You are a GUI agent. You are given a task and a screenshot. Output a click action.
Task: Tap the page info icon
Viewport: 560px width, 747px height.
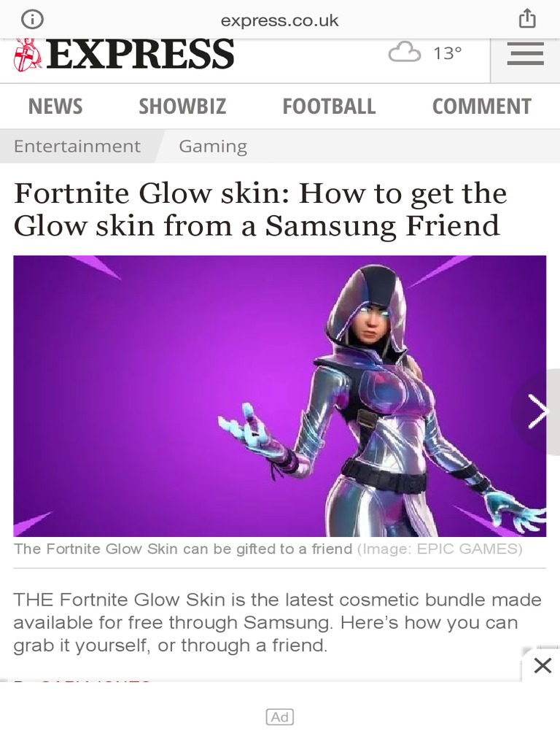[32, 20]
